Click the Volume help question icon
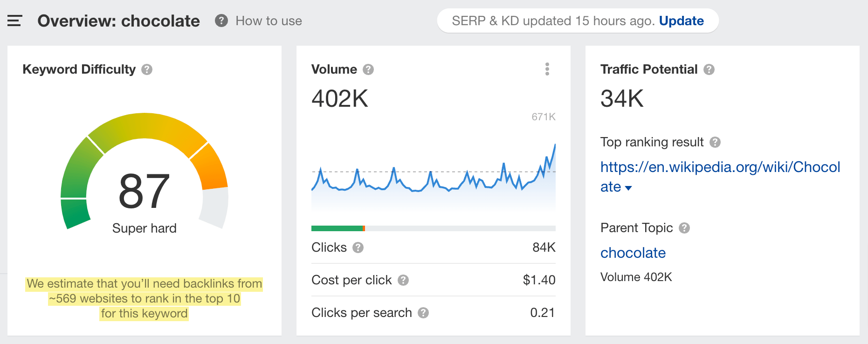Screen dimensions: 868x344 pyautogui.click(x=368, y=69)
